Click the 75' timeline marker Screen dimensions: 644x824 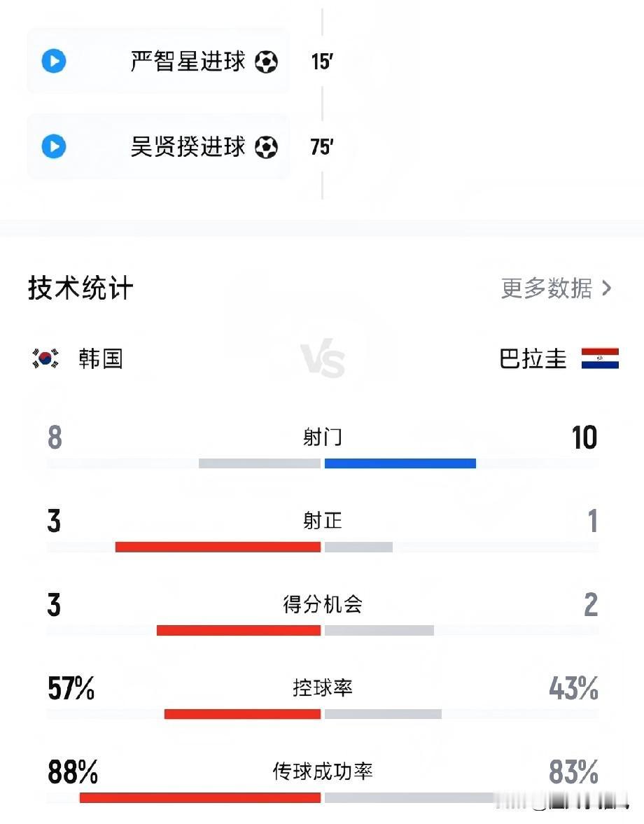click(x=321, y=148)
